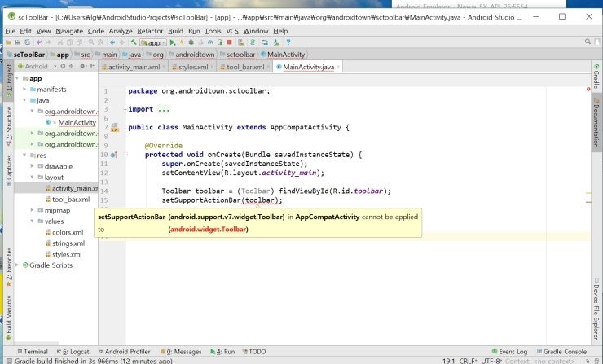Click the project panel settings gear icon
This screenshot has height=364, width=603.
coord(82,66)
